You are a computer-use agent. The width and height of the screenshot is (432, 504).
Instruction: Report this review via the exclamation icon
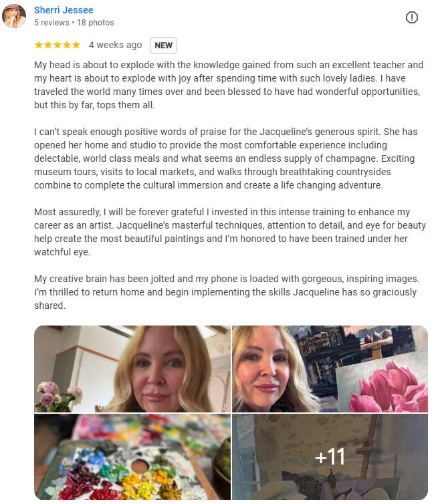pyautogui.click(x=412, y=17)
